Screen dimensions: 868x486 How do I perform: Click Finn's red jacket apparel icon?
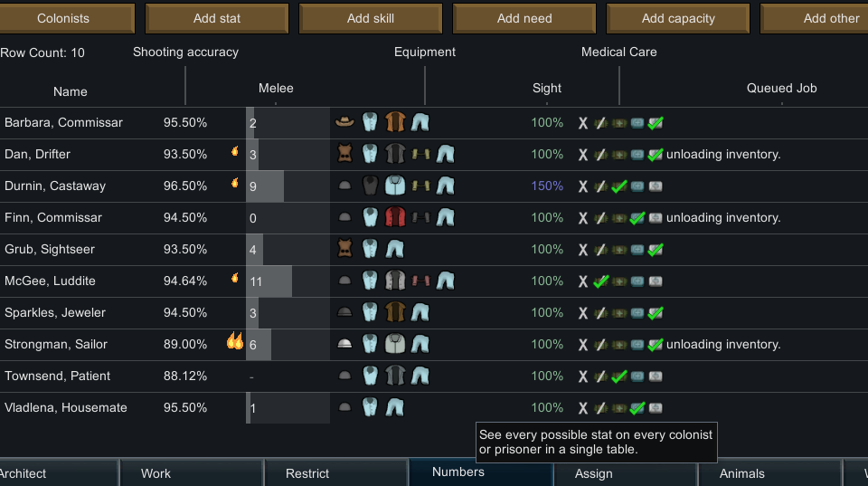point(394,217)
